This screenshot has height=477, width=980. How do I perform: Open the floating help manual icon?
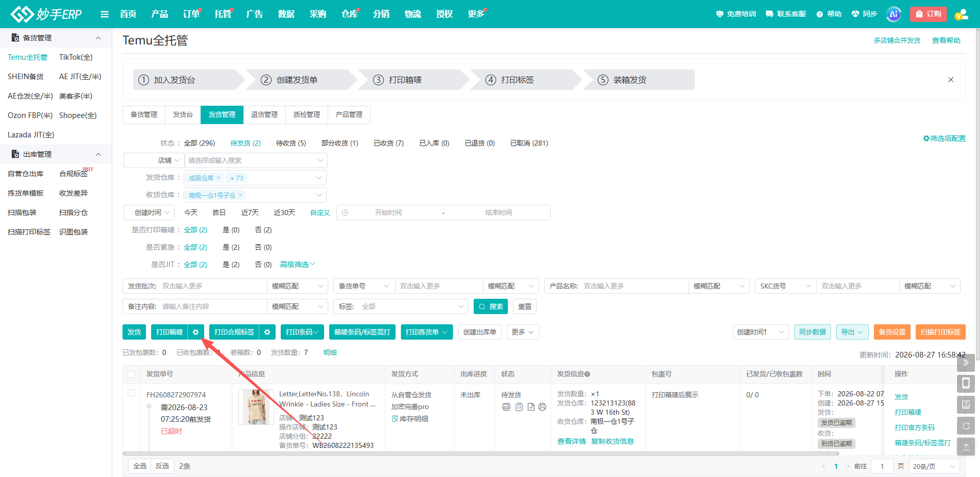(x=966, y=404)
